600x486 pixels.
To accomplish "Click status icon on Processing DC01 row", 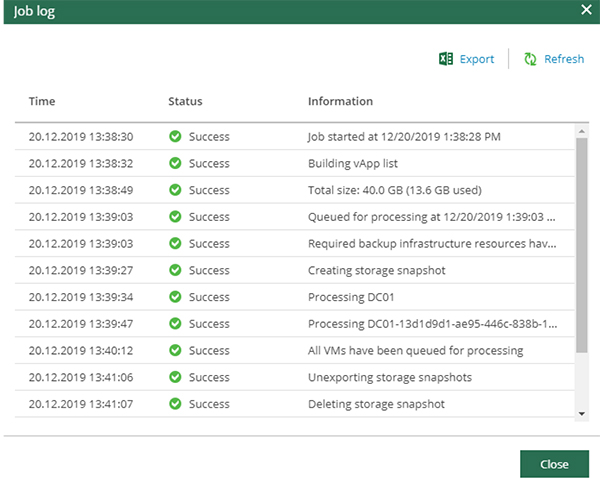I will pos(175,297).
